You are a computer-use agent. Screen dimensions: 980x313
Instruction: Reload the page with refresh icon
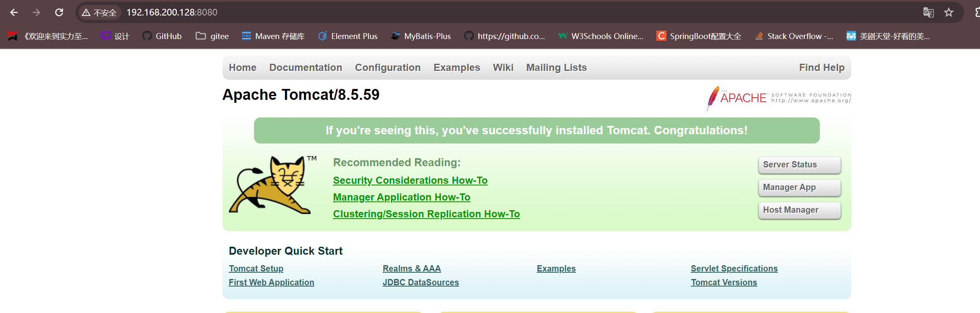tap(59, 13)
